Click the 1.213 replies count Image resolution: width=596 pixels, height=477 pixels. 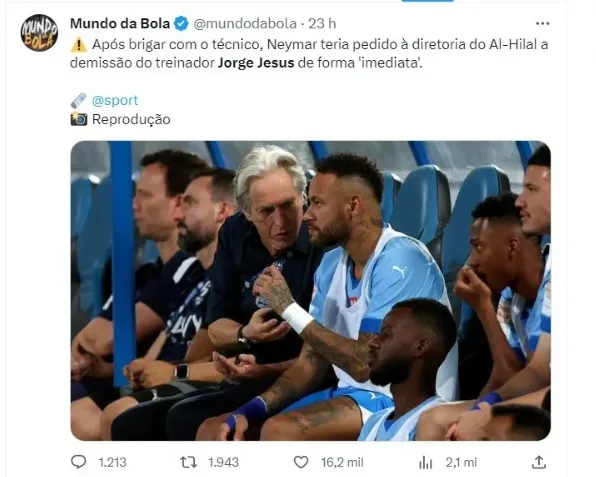[x=113, y=462]
